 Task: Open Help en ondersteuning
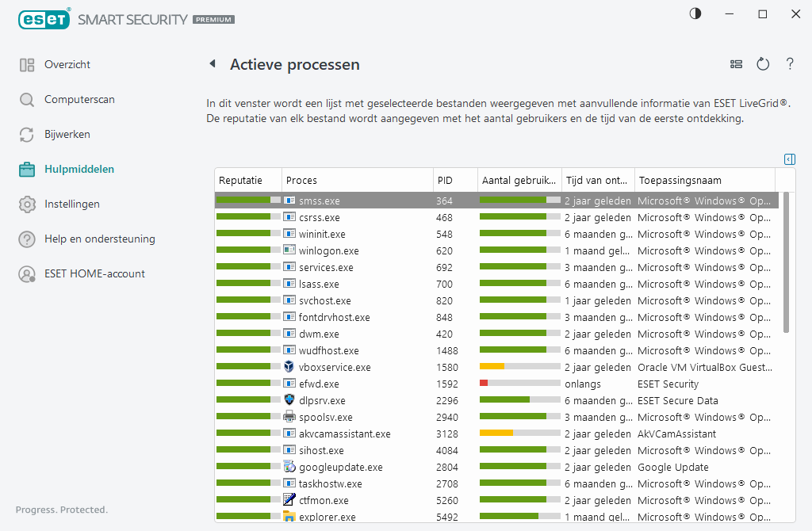click(x=99, y=239)
